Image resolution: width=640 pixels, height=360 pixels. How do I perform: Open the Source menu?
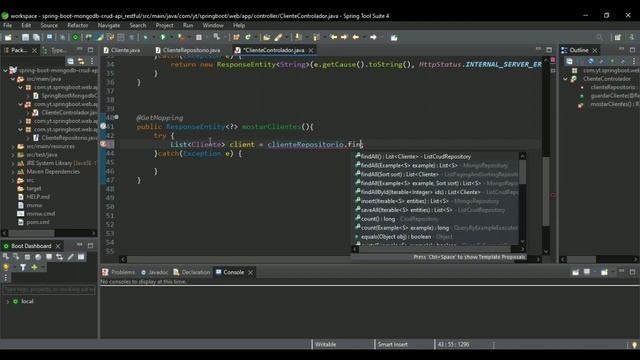pyautogui.click(x=49, y=25)
